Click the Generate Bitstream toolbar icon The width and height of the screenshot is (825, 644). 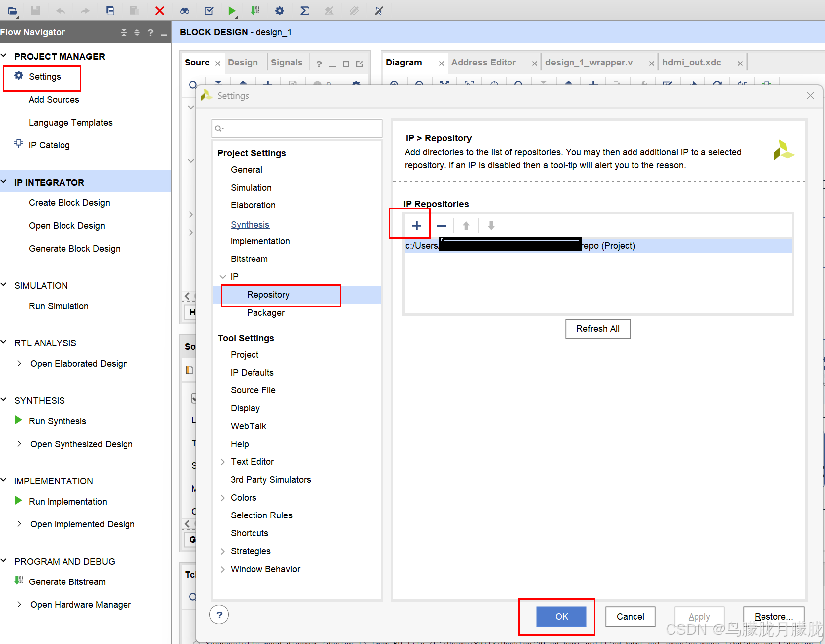(x=255, y=11)
